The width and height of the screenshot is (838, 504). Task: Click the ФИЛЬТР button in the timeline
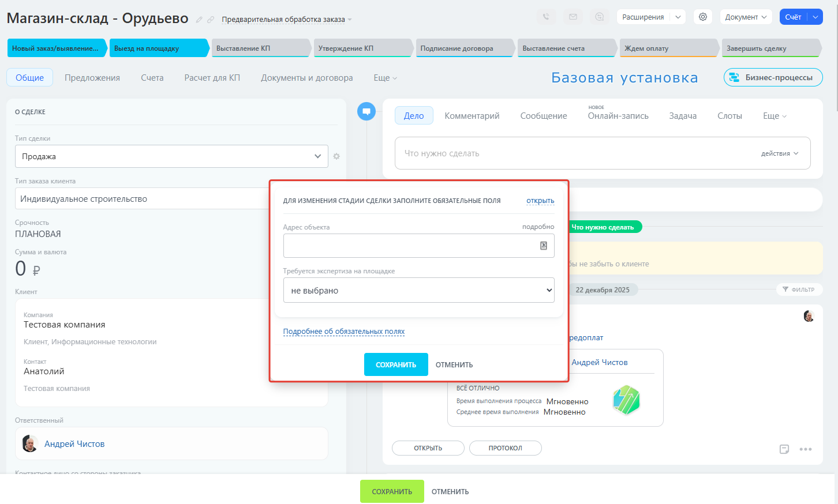tap(799, 289)
